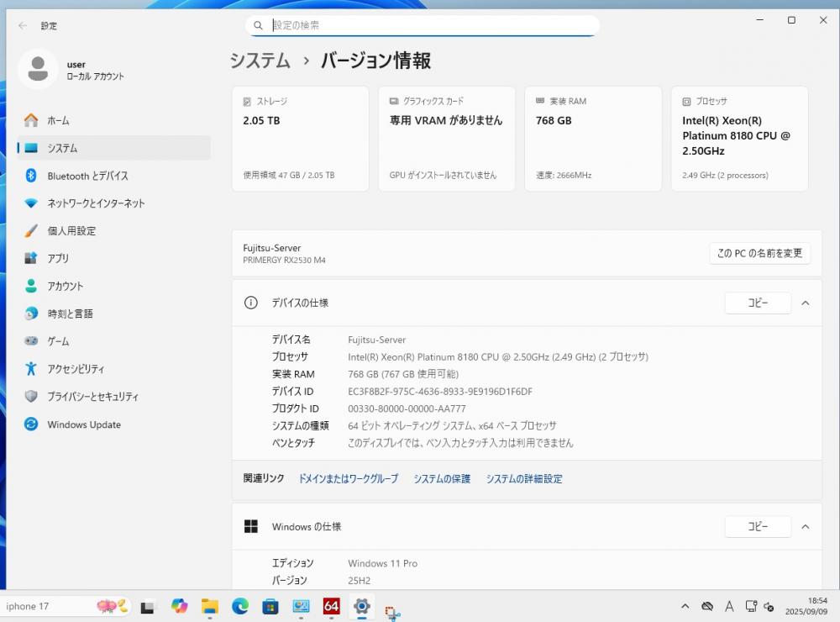The width and height of the screenshot is (840, 622).
Task: Click システム in the breadcrumb
Action: point(260,61)
